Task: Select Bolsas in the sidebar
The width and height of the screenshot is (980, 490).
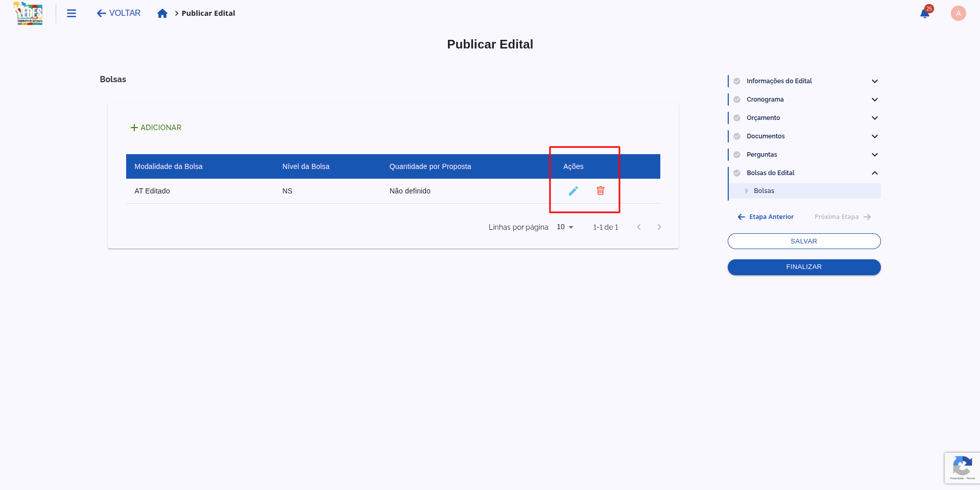Action: click(764, 190)
